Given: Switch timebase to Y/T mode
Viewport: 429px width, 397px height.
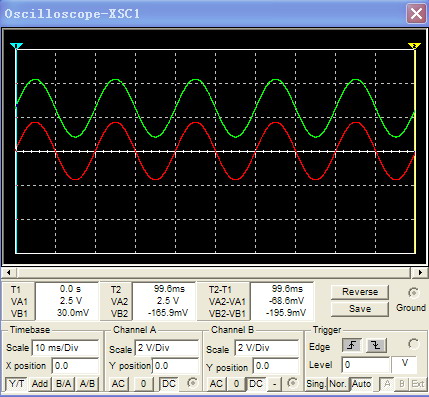Looking at the screenshot, I should pyautogui.click(x=17, y=384).
